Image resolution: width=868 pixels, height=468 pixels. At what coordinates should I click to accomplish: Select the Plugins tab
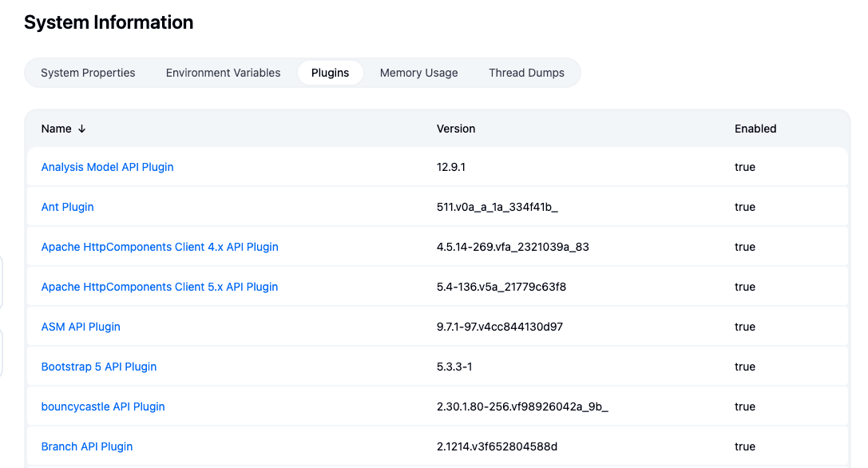tap(330, 73)
